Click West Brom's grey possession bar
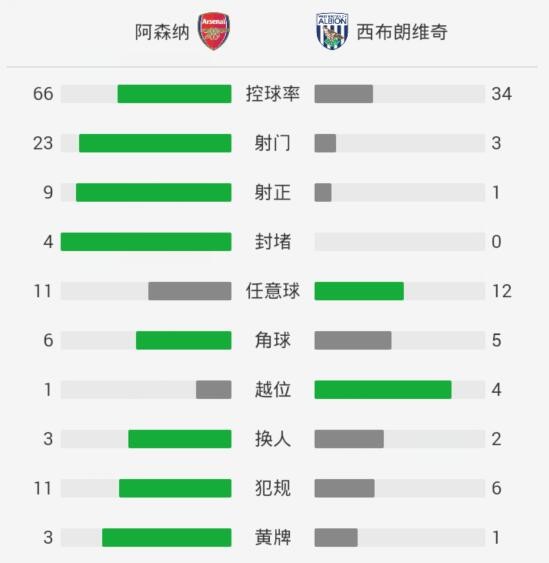549x563 pixels. point(344,94)
